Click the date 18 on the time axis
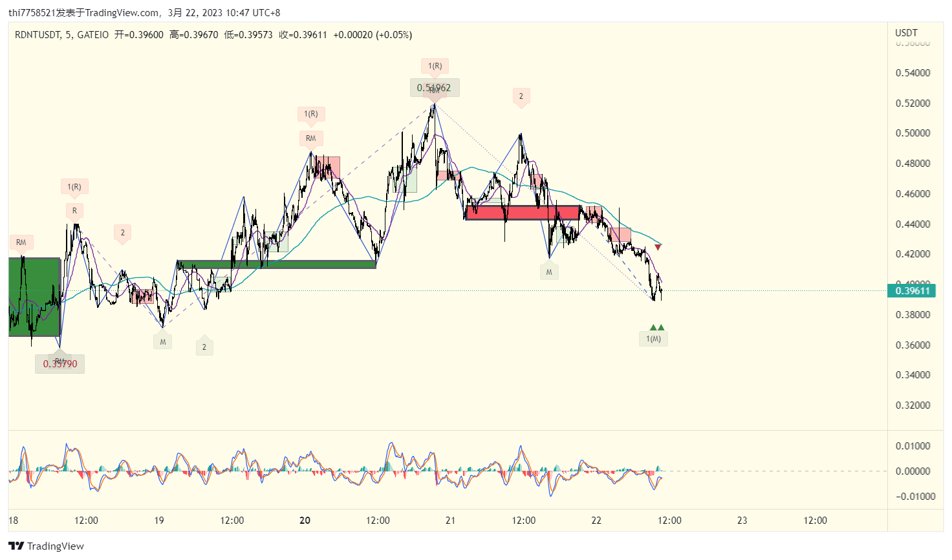The width and height of the screenshot is (952, 560). coord(14,521)
